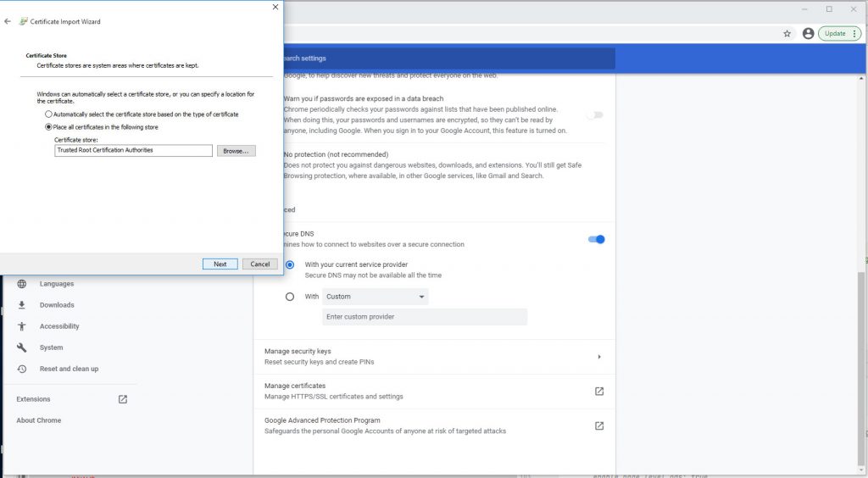Select Automatically select the certificate store option
This screenshot has height=478, width=868.
[x=48, y=114]
